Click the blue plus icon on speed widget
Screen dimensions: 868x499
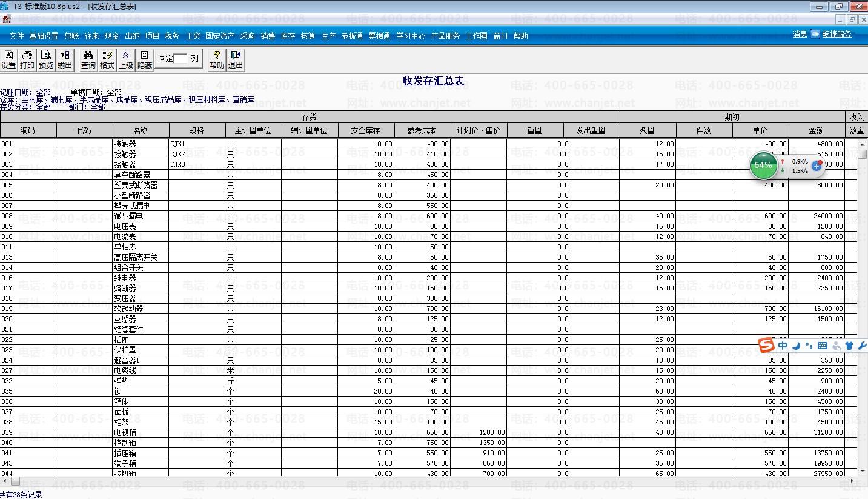click(817, 166)
